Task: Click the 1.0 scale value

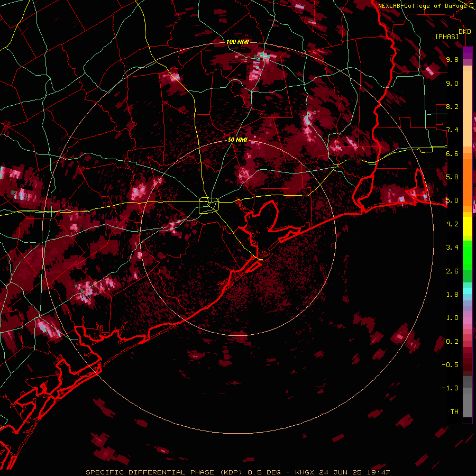Action: (452, 318)
